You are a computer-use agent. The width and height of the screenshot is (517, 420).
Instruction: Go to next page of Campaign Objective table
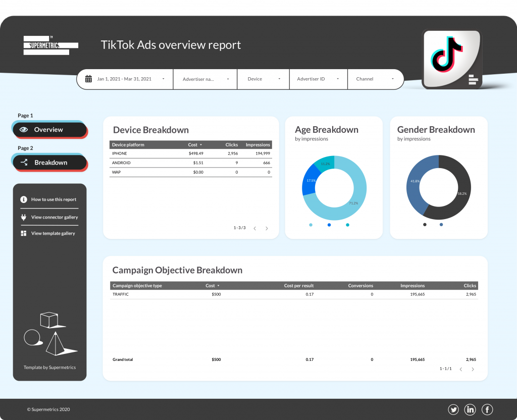point(473,369)
